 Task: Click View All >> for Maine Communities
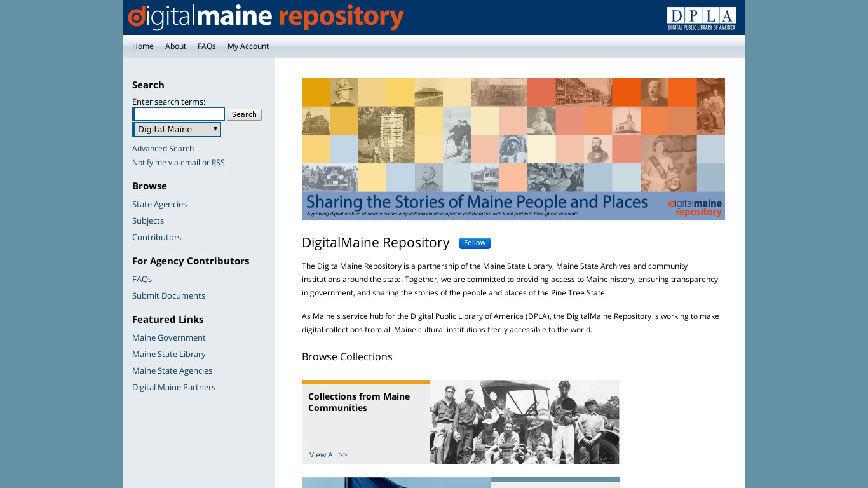click(x=329, y=455)
